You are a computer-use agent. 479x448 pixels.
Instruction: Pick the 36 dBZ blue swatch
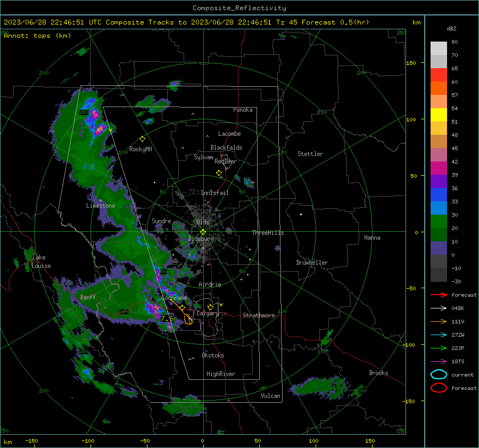click(439, 194)
